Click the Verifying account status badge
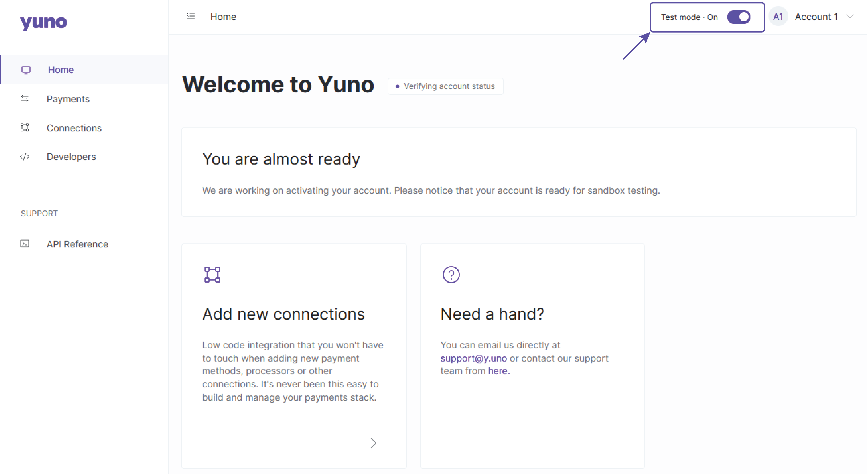Viewport: 868px width, 475px height. (445, 86)
